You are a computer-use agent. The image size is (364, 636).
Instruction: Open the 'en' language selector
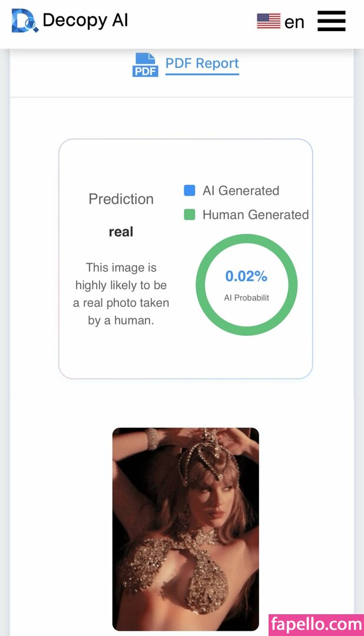coord(294,22)
